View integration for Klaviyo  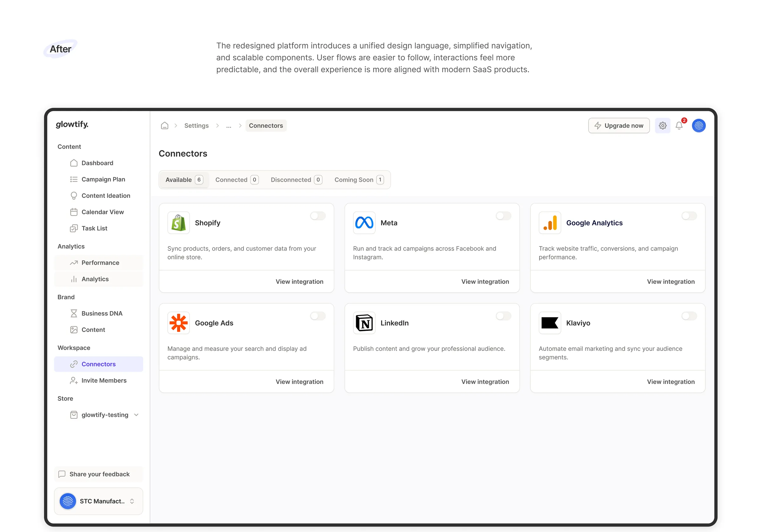671,382
